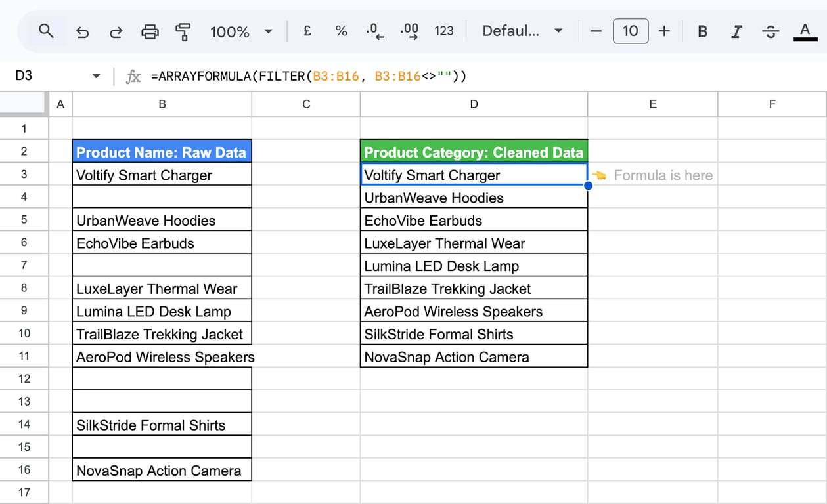
Task: Format as percent
Action: coord(341,31)
